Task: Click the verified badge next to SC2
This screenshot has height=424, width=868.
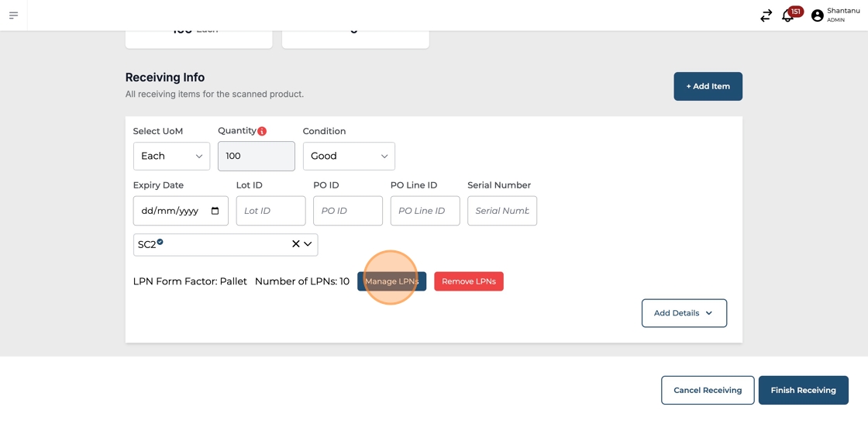Action: 160,242
